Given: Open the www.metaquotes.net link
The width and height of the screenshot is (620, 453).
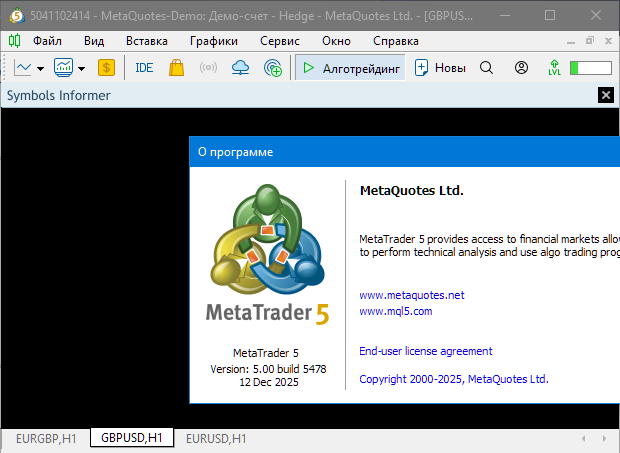Looking at the screenshot, I should coord(412,295).
